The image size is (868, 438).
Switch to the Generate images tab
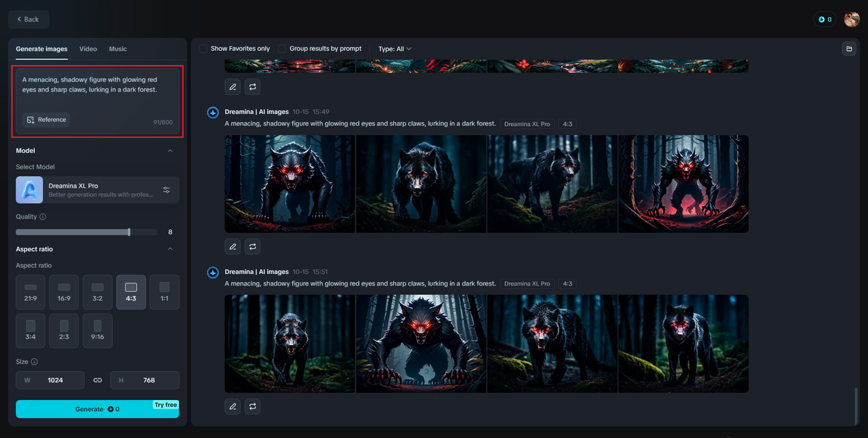(41, 49)
